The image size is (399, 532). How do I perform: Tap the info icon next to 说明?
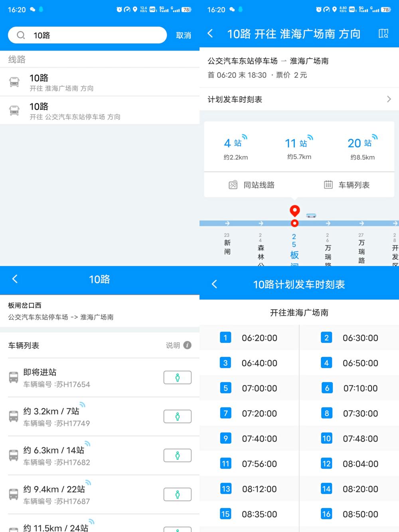(x=187, y=345)
